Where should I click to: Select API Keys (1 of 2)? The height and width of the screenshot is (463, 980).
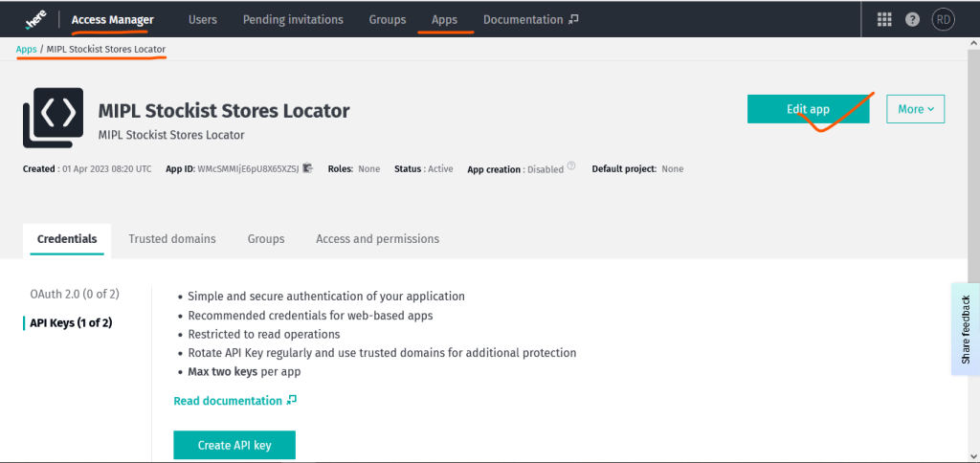(x=71, y=322)
